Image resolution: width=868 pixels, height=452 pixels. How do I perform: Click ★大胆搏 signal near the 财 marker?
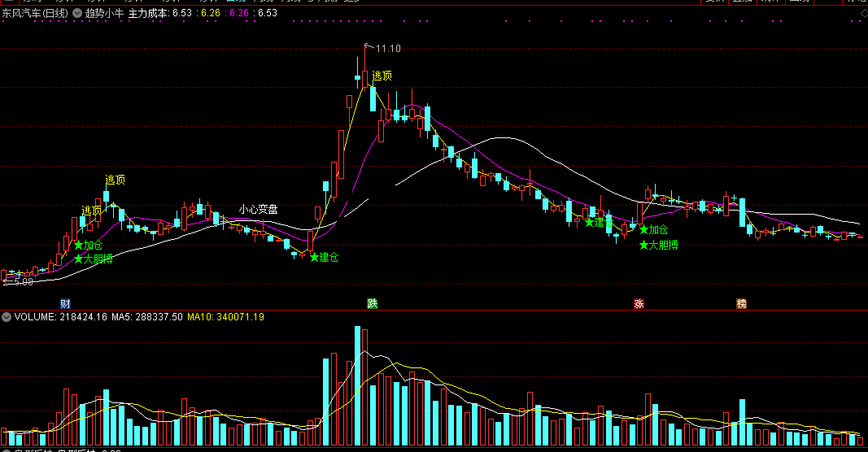coord(93,259)
